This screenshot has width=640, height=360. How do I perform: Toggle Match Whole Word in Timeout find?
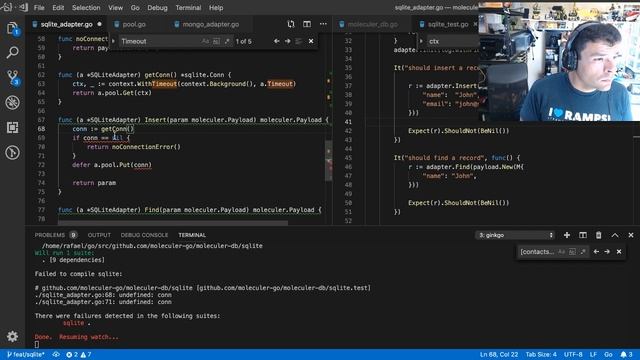coord(216,41)
